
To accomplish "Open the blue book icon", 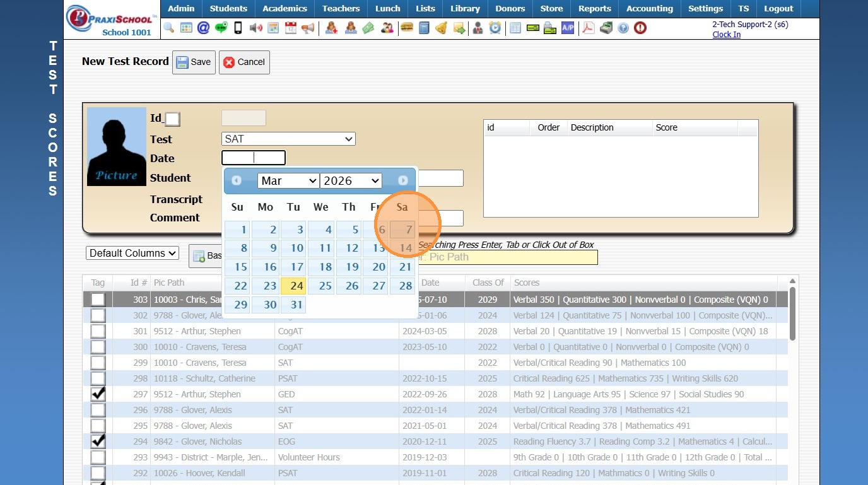I will pos(424,28).
